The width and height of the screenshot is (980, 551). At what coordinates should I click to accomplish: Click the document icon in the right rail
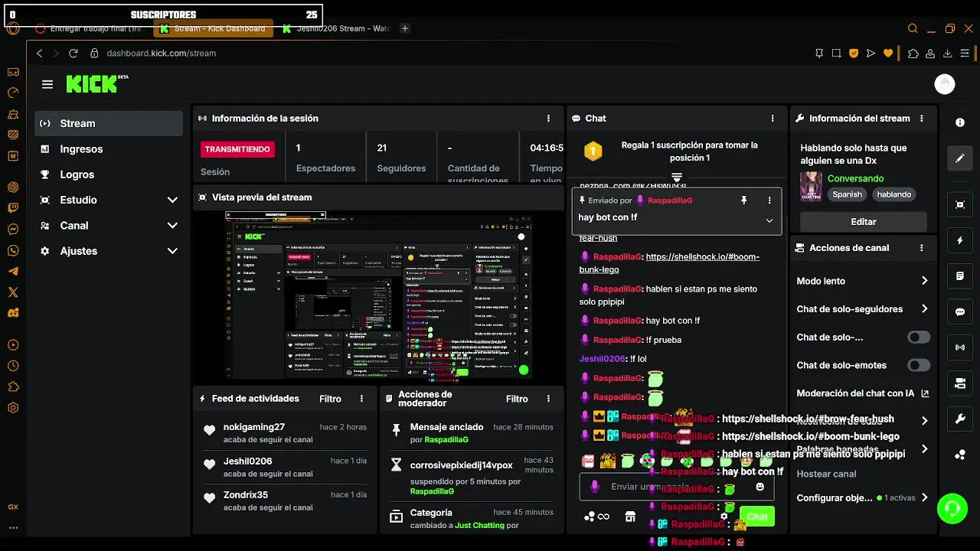point(960,275)
